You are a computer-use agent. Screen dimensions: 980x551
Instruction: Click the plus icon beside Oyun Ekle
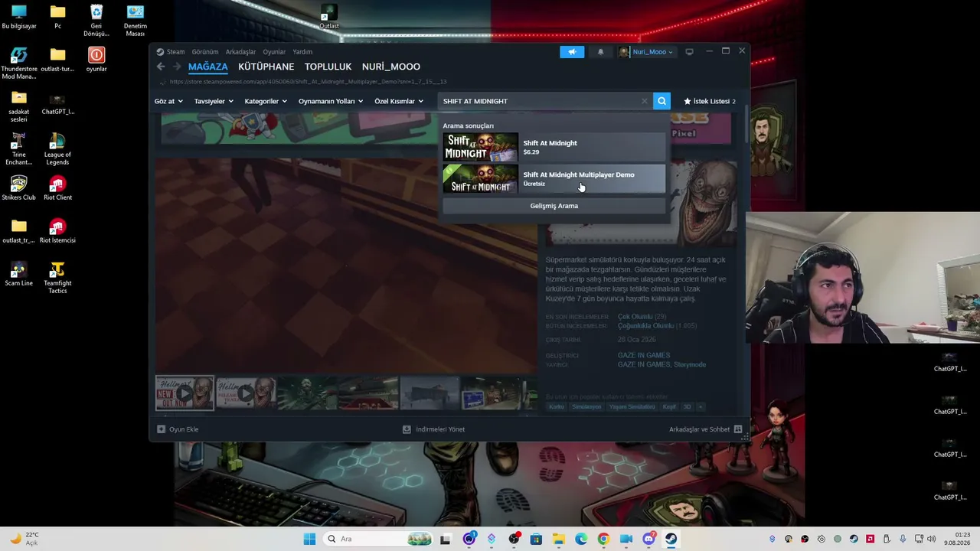[x=161, y=429]
